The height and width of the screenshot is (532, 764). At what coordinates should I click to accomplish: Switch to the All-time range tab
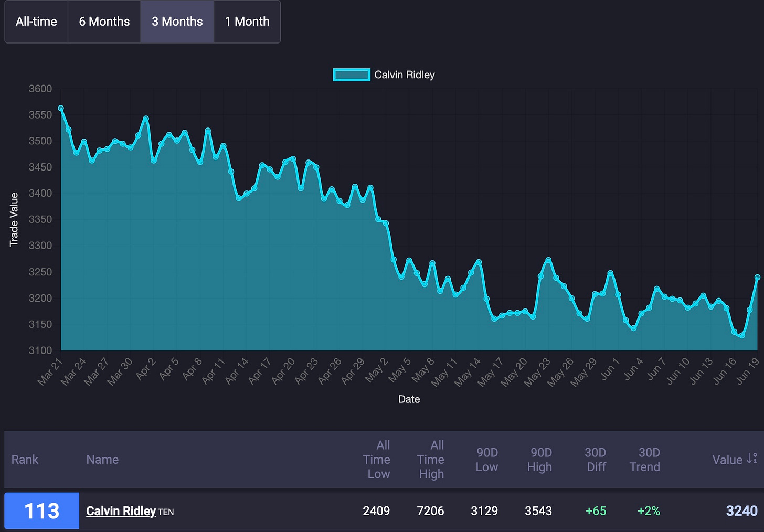click(x=36, y=22)
